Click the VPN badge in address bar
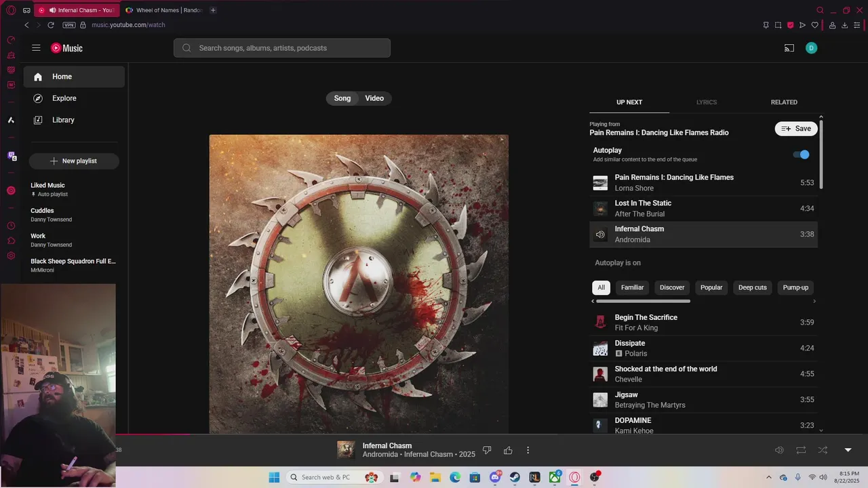 pyautogui.click(x=69, y=25)
